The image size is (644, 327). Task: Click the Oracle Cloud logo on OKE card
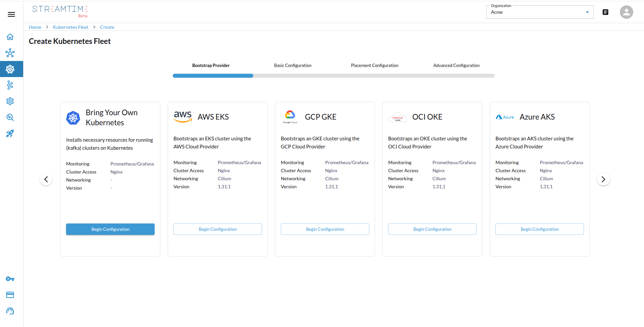[x=397, y=117]
